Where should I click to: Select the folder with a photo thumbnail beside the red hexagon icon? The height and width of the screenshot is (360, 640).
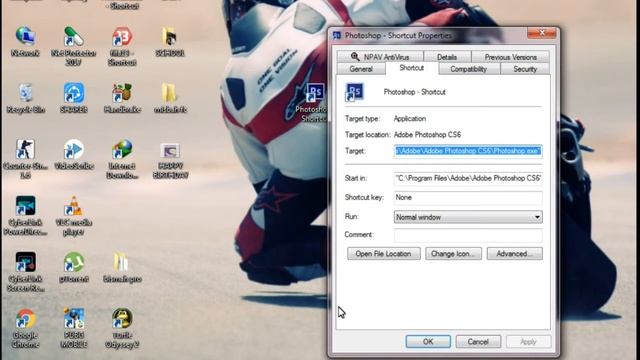pyautogui.click(x=170, y=37)
